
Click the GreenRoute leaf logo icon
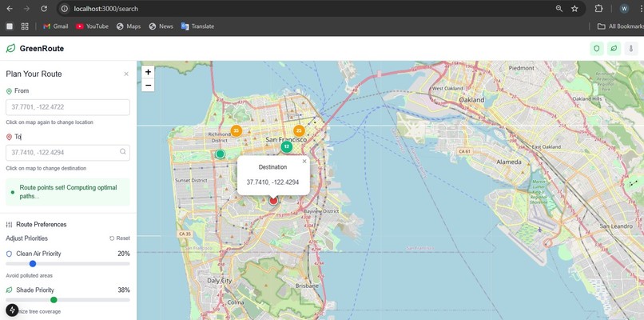point(10,49)
